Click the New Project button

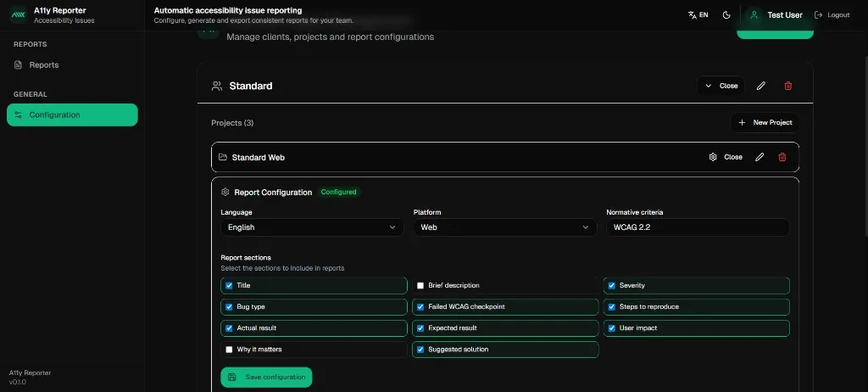[x=765, y=123]
